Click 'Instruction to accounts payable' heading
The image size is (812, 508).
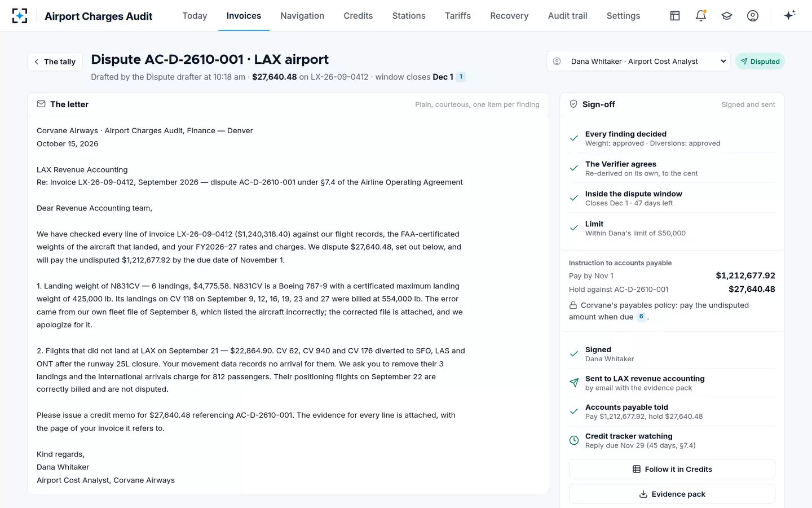[x=620, y=263]
